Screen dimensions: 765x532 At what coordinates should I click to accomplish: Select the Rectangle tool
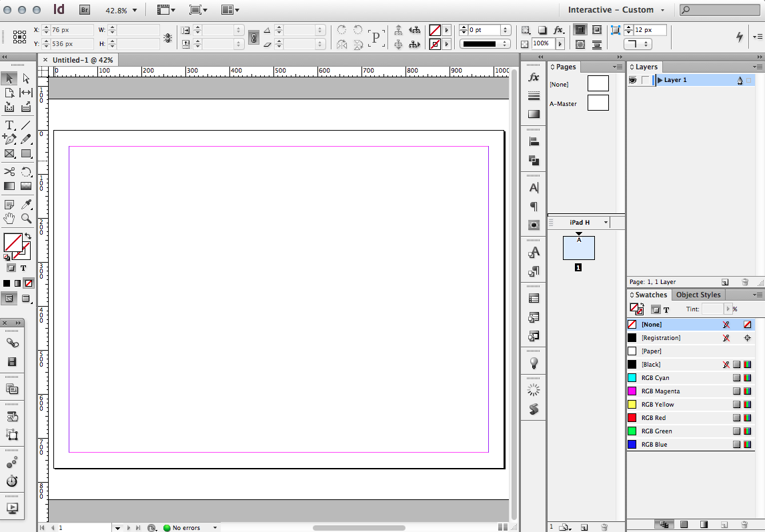click(26, 153)
